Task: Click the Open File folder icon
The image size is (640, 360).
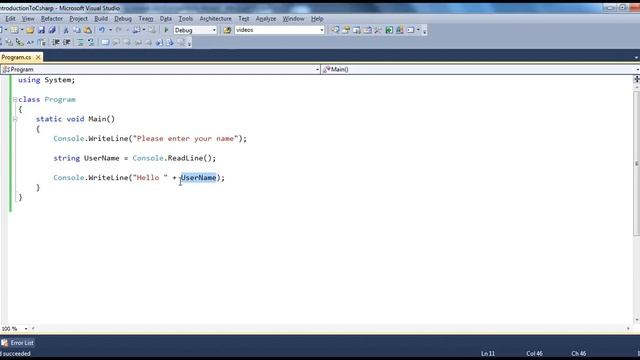Action: coord(30,30)
